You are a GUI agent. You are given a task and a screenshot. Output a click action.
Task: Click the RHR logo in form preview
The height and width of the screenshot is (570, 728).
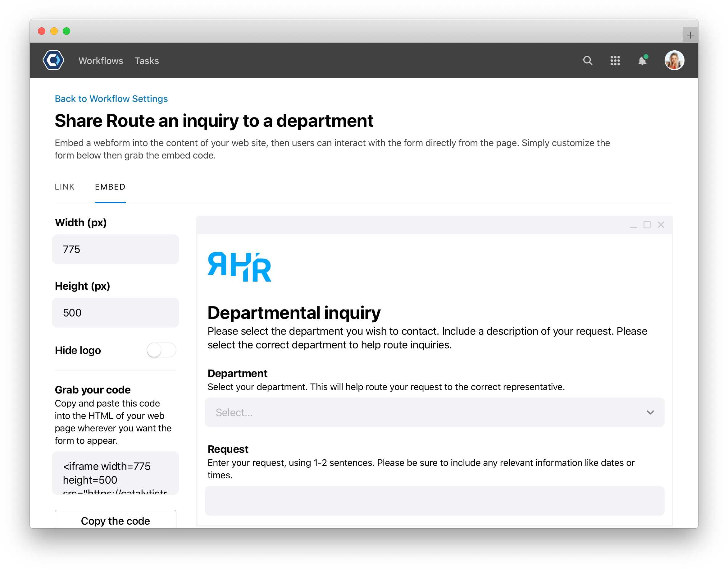click(x=239, y=267)
